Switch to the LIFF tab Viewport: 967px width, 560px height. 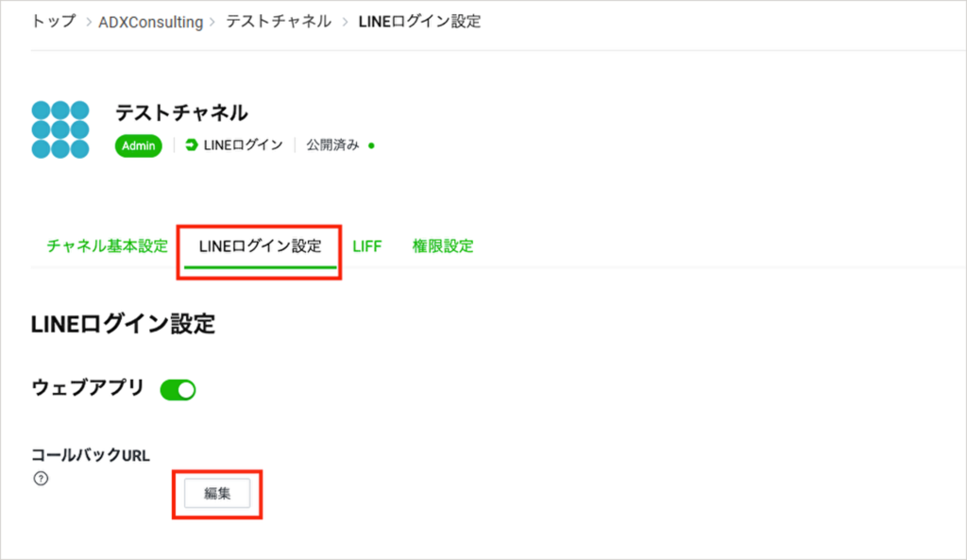tap(366, 246)
